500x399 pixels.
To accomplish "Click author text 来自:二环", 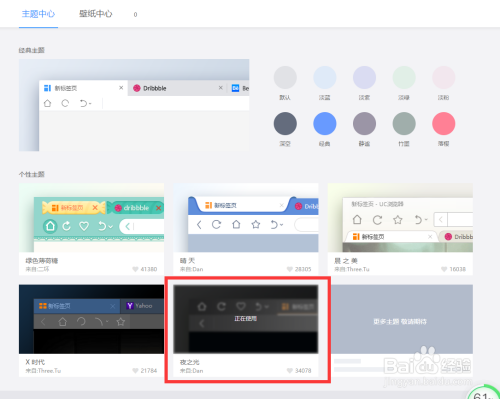I will [37, 269].
